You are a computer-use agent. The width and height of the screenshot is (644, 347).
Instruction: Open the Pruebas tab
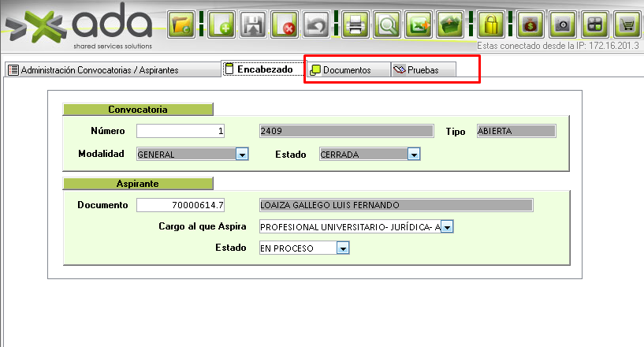point(422,70)
